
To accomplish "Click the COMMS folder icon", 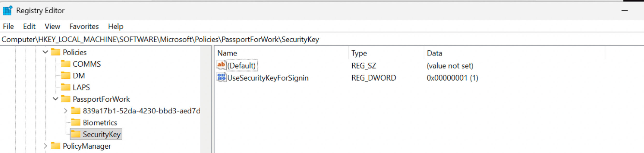I will pyautogui.click(x=65, y=64).
